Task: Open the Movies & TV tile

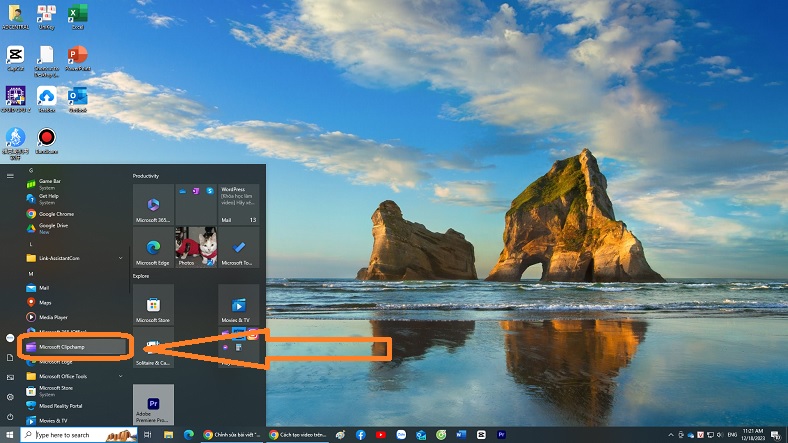Action: pos(239,304)
